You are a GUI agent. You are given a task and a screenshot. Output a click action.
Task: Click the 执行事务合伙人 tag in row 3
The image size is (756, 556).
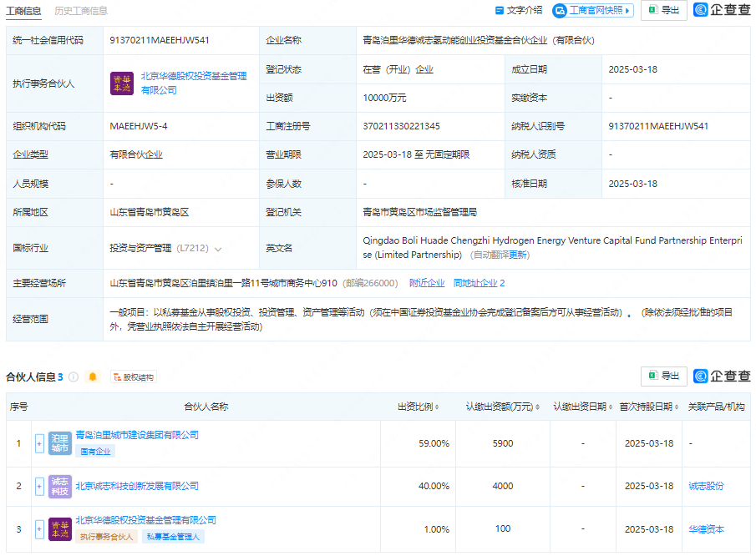pos(106,537)
